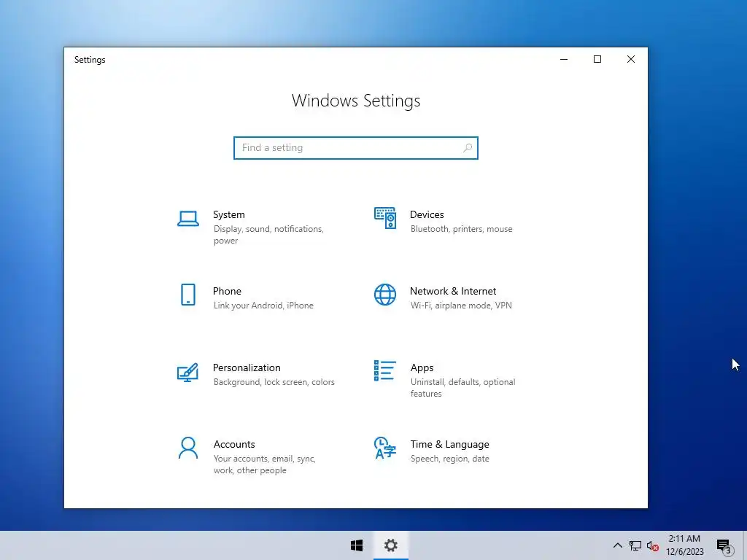The image size is (747, 560).
Task: Click 'Link your Android, iPhone' description
Action: click(263, 306)
